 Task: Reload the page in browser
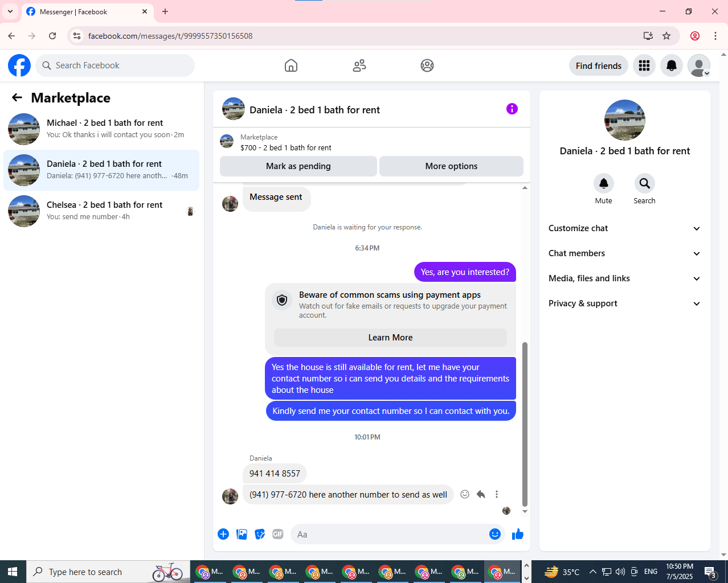52,36
